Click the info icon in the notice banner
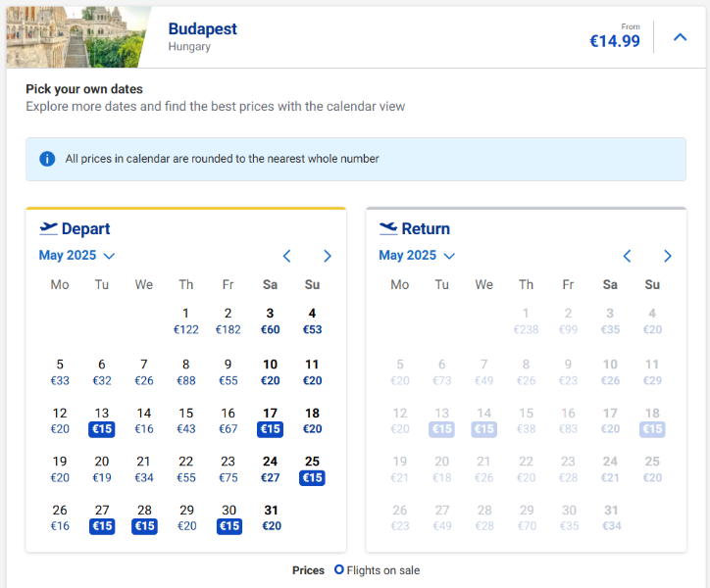The image size is (710, 588). (46, 159)
